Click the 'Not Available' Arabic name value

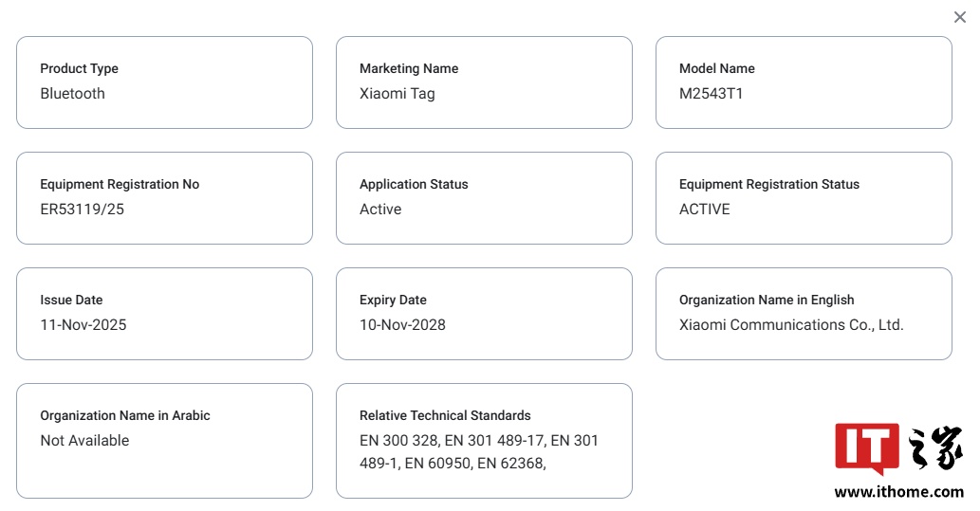coord(84,441)
